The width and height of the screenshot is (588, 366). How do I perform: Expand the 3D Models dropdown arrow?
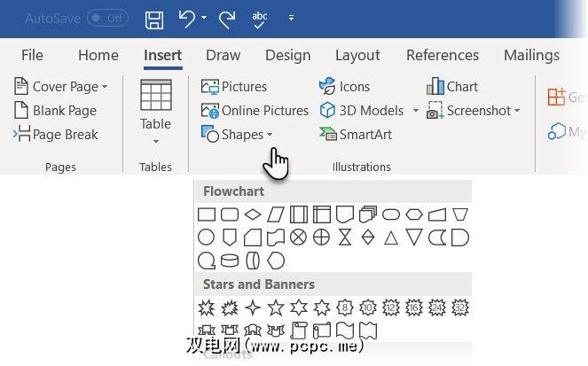point(415,111)
